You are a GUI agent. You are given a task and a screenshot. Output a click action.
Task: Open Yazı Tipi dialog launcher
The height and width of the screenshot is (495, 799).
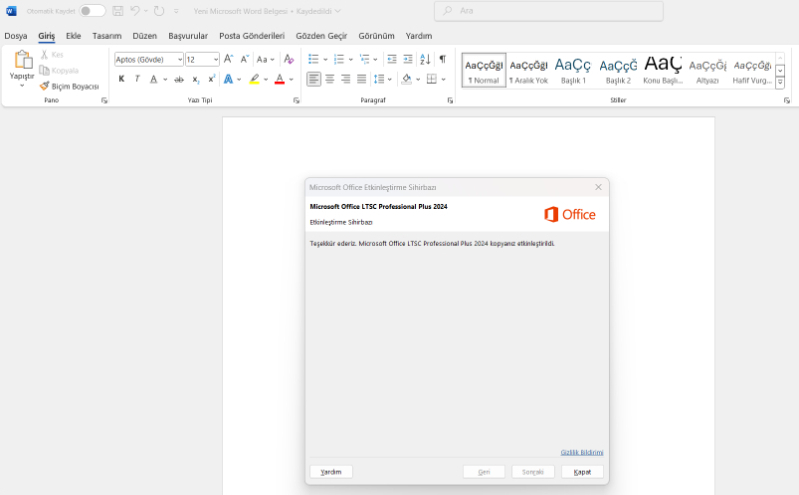296,100
